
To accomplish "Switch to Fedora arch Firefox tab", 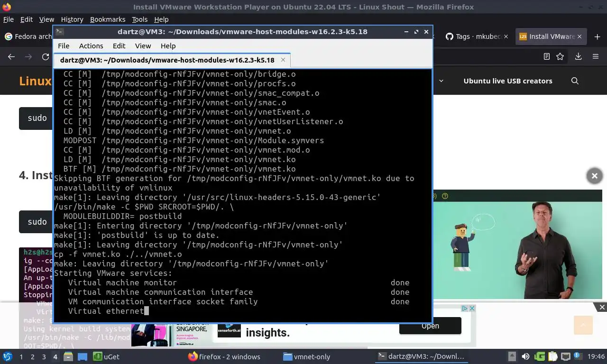I will pos(28,36).
